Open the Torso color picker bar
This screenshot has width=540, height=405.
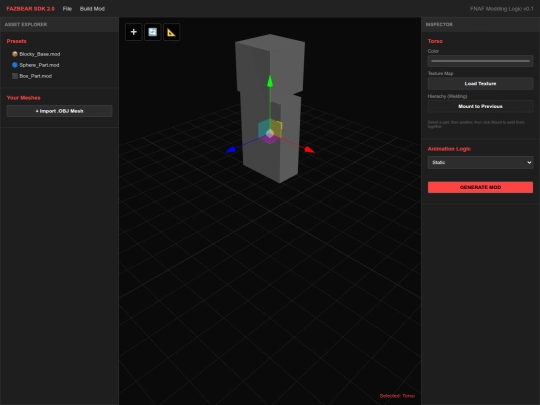(480, 61)
